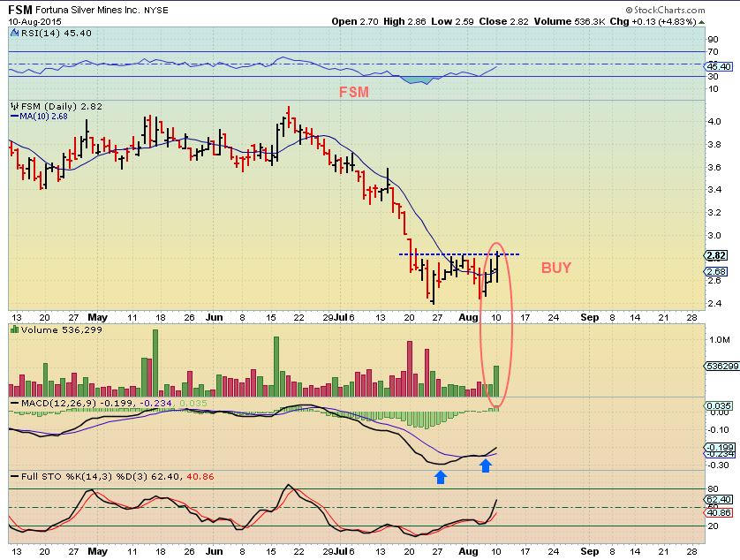The image size is (740, 560).
Task: Click the Volume 536,299 panel label
Action: (x=61, y=329)
